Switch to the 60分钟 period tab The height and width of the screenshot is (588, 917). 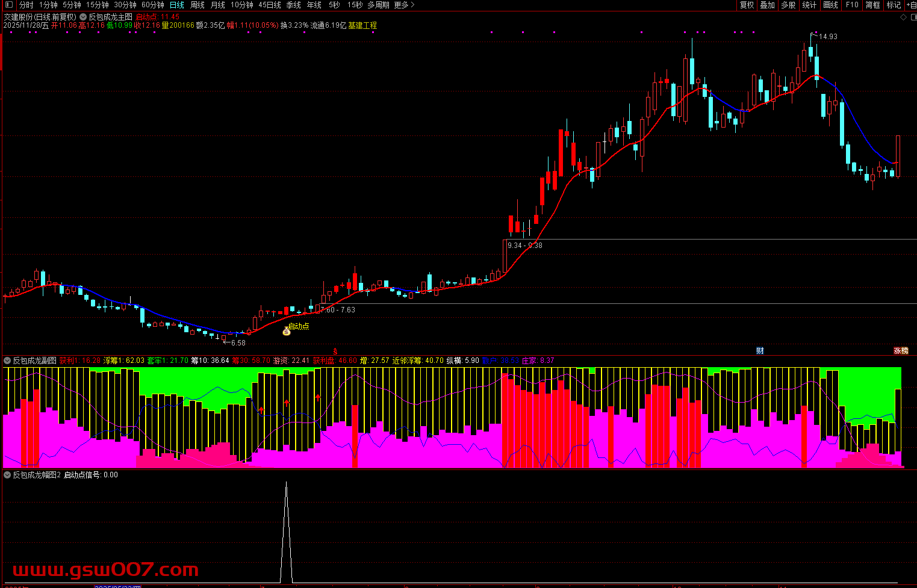(x=153, y=5)
